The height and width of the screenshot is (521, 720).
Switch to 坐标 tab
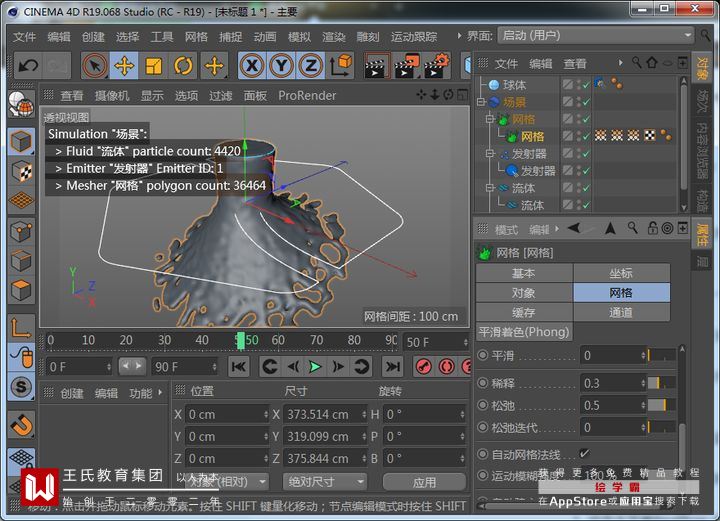tap(621, 274)
